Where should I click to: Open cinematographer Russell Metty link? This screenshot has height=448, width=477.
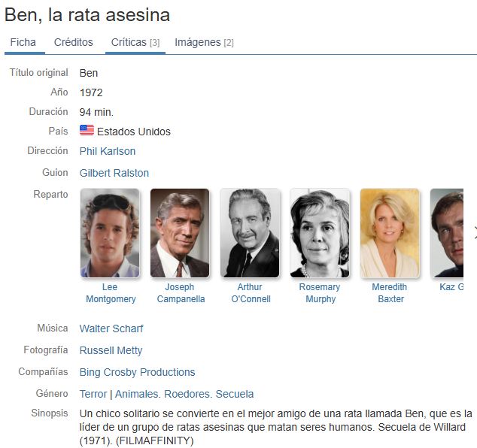point(111,350)
